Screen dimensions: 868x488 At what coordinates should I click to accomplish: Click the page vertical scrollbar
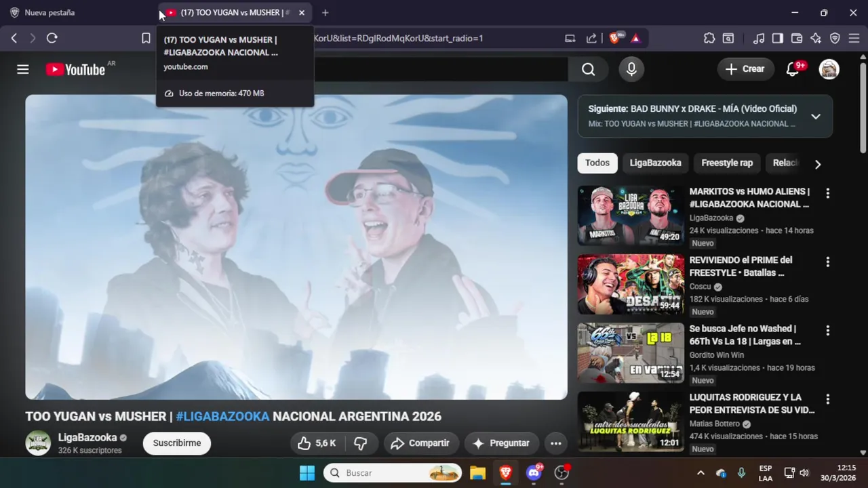[x=863, y=108]
